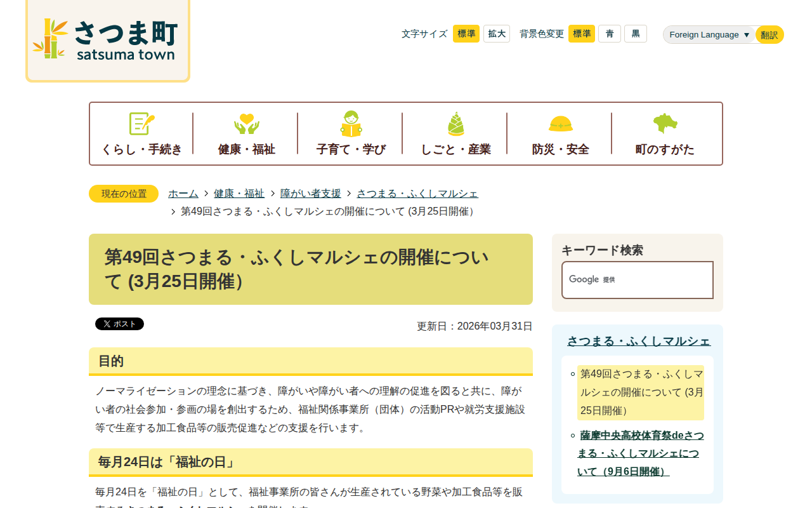
Task: Open the しごと・産業 menu label
Action: click(455, 149)
